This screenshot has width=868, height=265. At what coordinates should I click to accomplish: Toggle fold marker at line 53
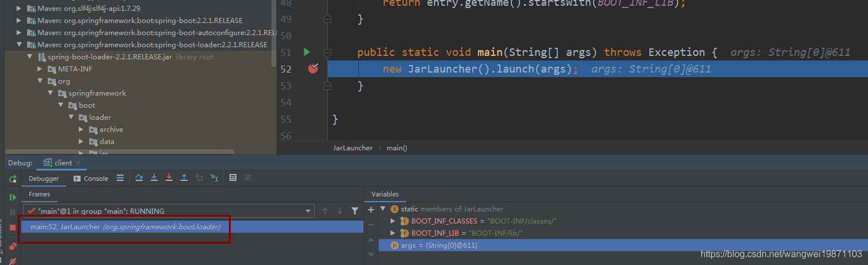(x=327, y=86)
